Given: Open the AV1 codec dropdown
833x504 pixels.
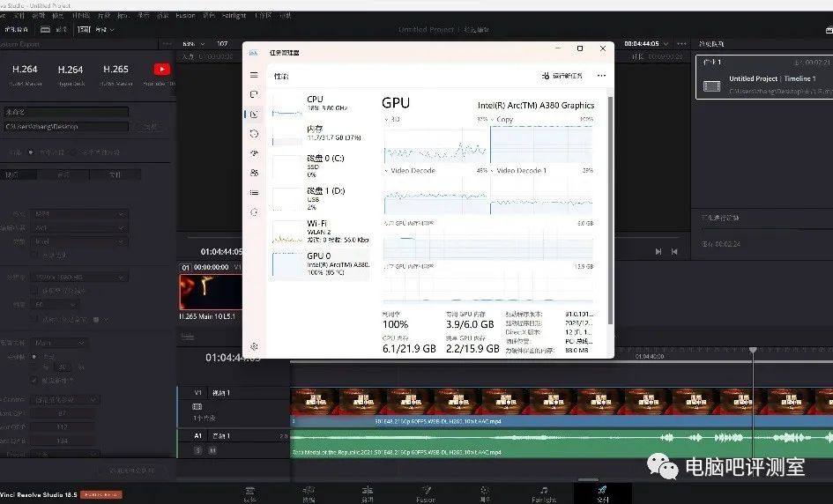Looking at the screenshot, I should tap(79, 228).
